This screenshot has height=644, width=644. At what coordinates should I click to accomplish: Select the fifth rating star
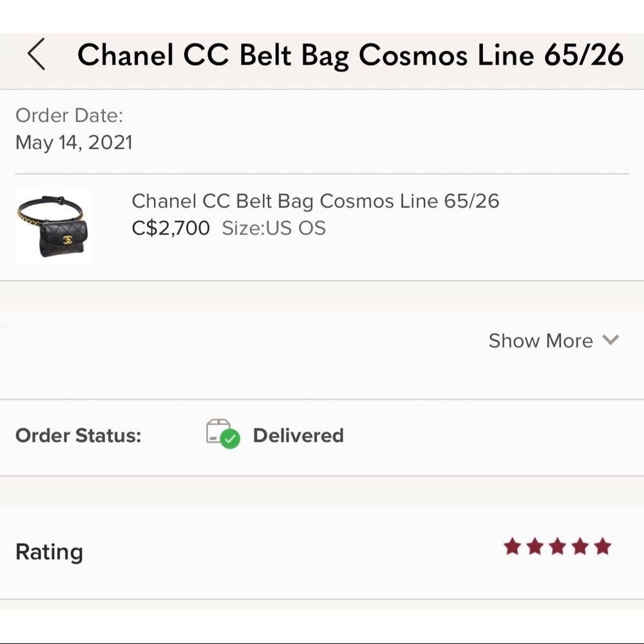[602, 547]
